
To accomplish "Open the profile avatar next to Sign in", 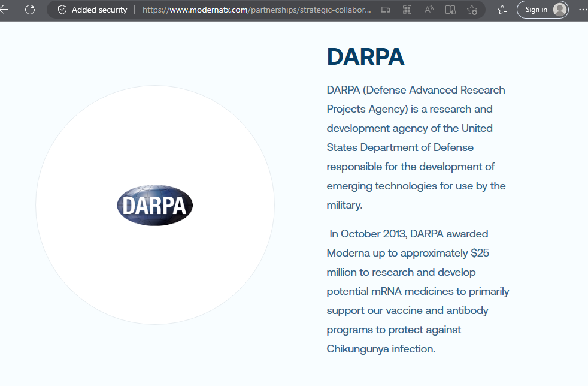I will point(560,10).
